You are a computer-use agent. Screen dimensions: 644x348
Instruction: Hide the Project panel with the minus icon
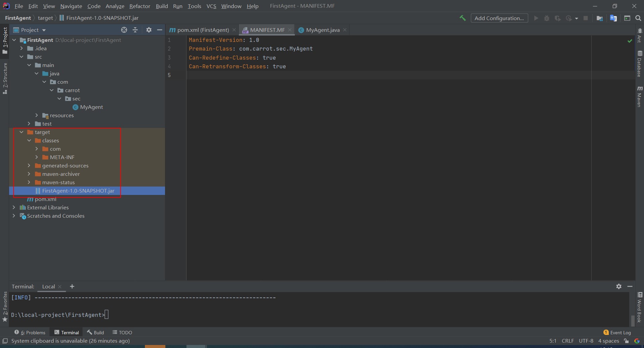coord(160,30)
